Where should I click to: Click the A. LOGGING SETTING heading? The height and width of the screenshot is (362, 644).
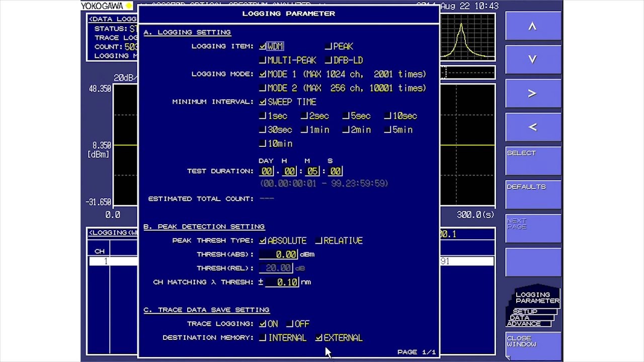pyautogui.click(x=187, y=32)
